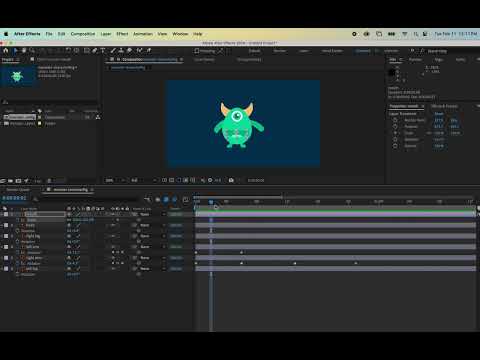Click the trash icon in Project panel
The width and height of the screenshot is (480, 360).
[49, 181]
